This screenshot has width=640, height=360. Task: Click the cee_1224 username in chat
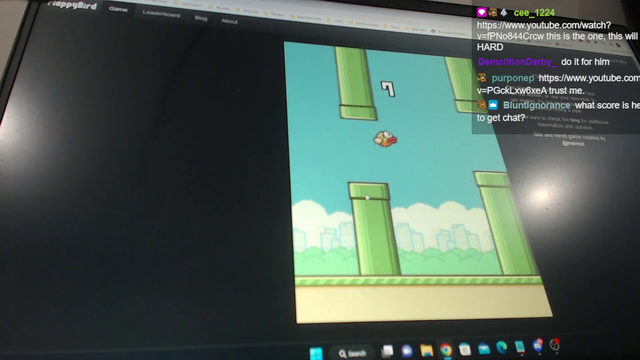tap(534, 13)
